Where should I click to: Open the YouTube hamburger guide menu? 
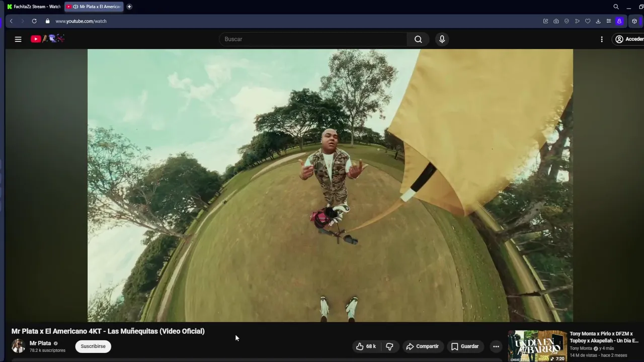[18, 39]
